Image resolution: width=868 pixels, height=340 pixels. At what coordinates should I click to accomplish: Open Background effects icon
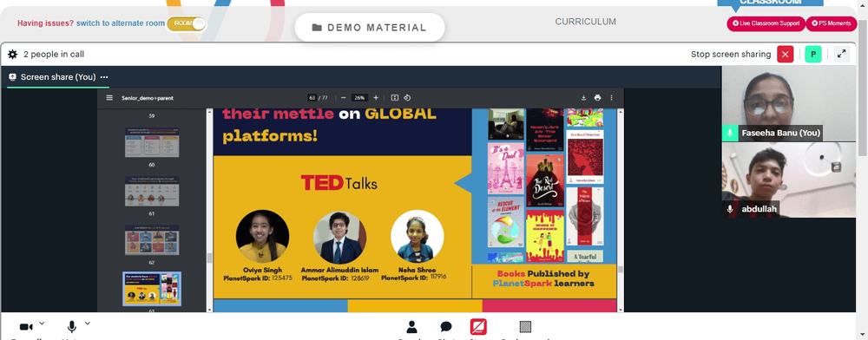525,327
